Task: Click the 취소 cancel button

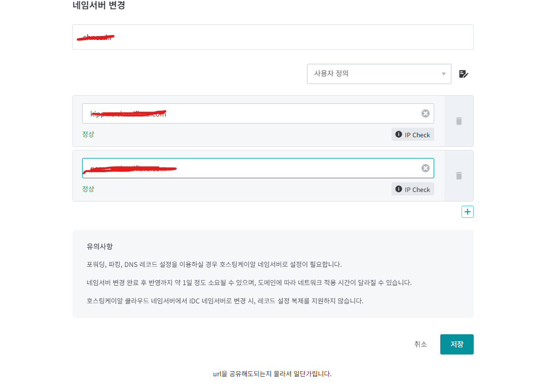Action: click(421, 344)
